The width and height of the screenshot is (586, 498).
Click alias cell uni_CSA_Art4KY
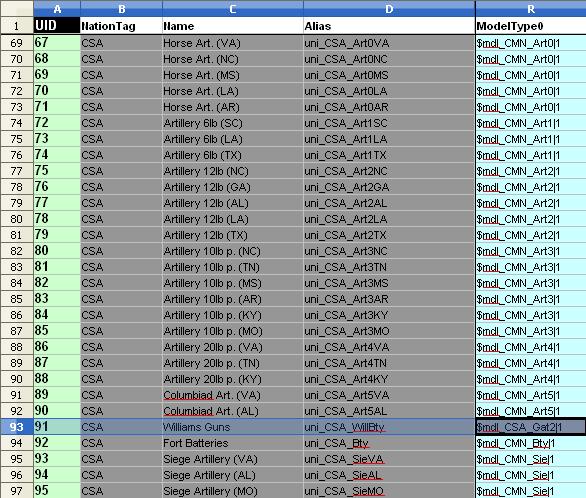[389, 379]
